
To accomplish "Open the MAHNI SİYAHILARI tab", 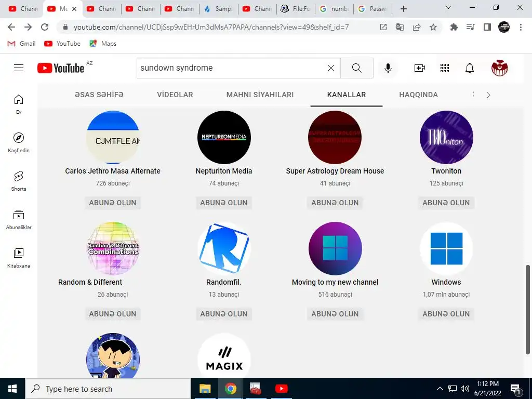I will pyautogui.click(x=260, y=95).
